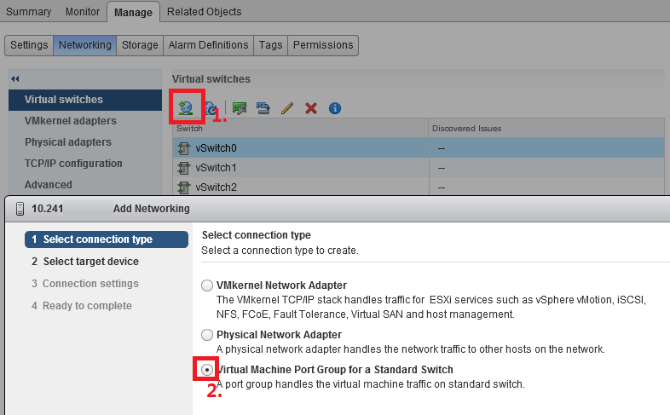Click the manage physical adapters icon
The height and width of the screenshot is (415, 670).
pyautogui.click(x=240, y=108)
